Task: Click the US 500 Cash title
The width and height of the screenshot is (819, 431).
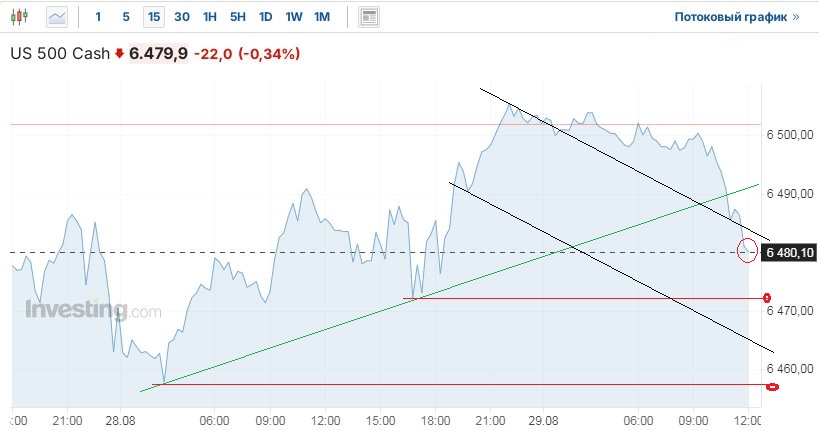Action: tap(58, 54)
